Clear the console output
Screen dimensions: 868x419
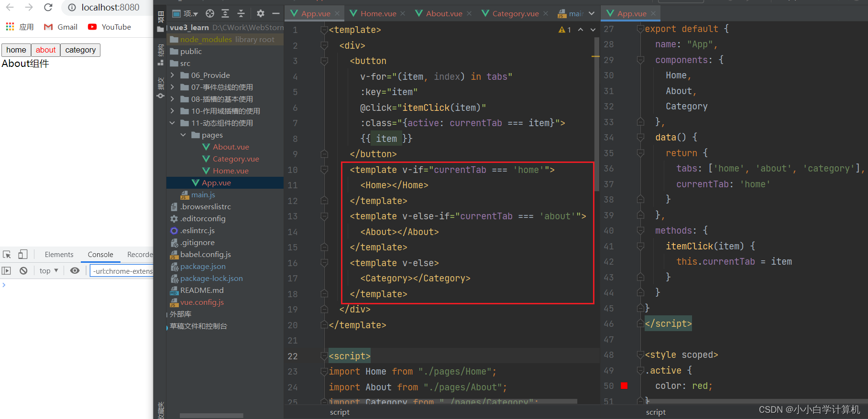coord(23,271)
